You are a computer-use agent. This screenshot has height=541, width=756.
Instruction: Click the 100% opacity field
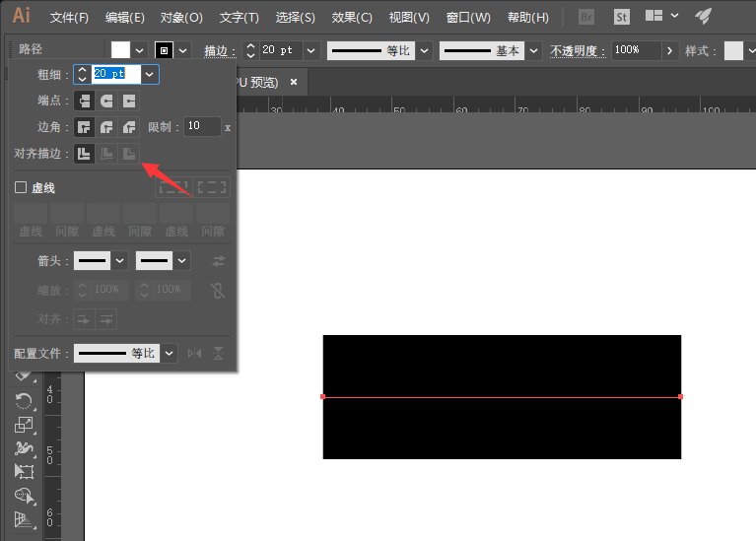[x=636, y=50]
